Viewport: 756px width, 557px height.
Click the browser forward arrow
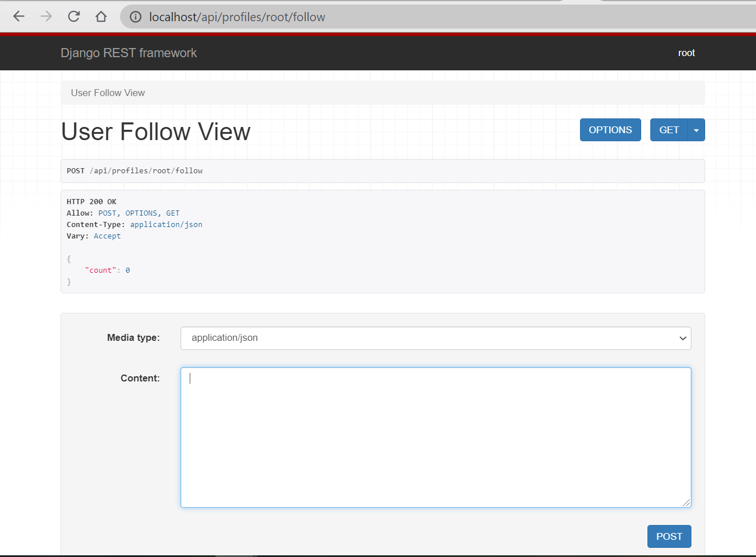46,17
